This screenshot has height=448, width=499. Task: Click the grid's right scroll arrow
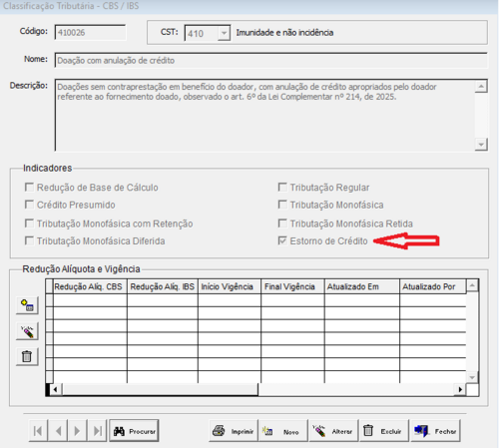click(x=460, y=389)
